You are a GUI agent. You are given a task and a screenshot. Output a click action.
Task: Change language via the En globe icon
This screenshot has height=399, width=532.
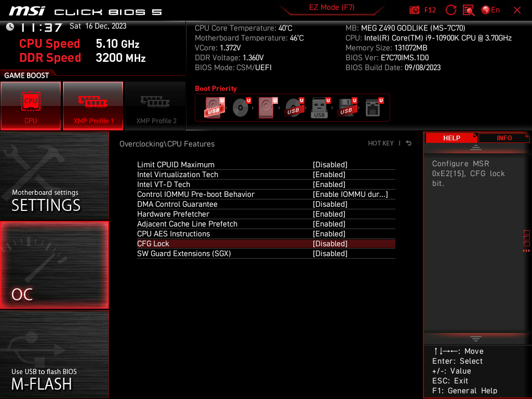pyautogui.click(x=490, y=10)
